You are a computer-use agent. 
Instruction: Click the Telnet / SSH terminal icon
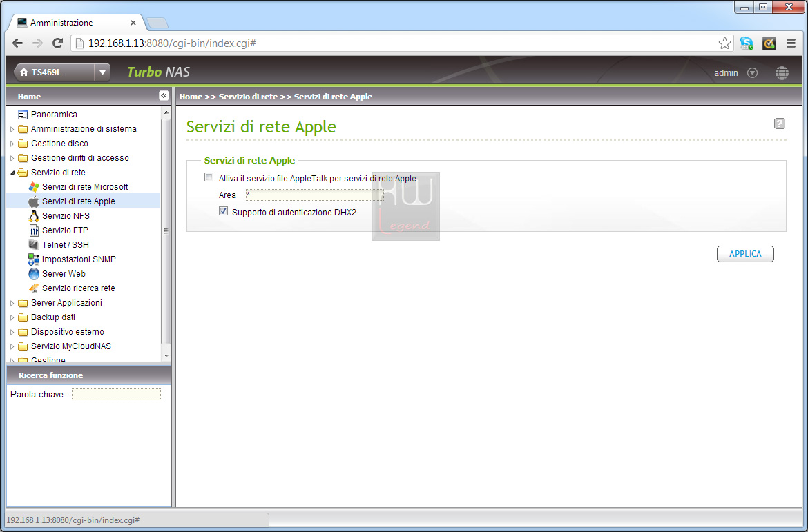click(34, 245)
